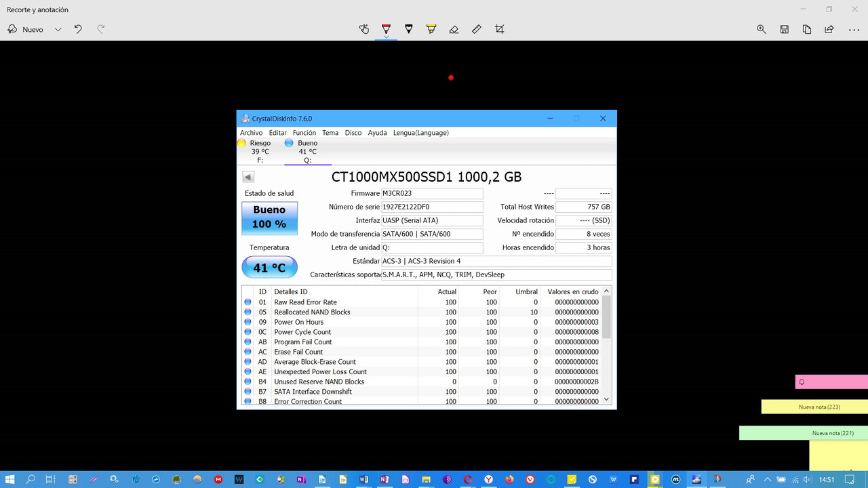Save the snip to a file
This screenshot has height=488, width=868.
pyautogui.click(x=784, y=29)
